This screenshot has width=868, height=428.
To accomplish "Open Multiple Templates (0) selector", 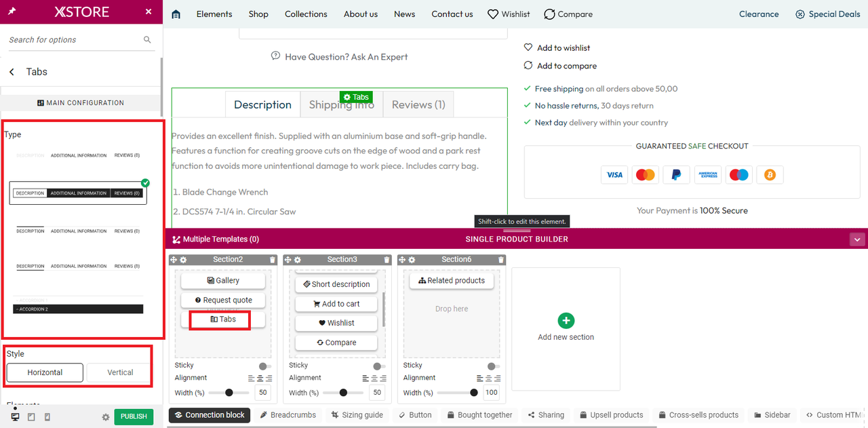I will coord(216,239).
